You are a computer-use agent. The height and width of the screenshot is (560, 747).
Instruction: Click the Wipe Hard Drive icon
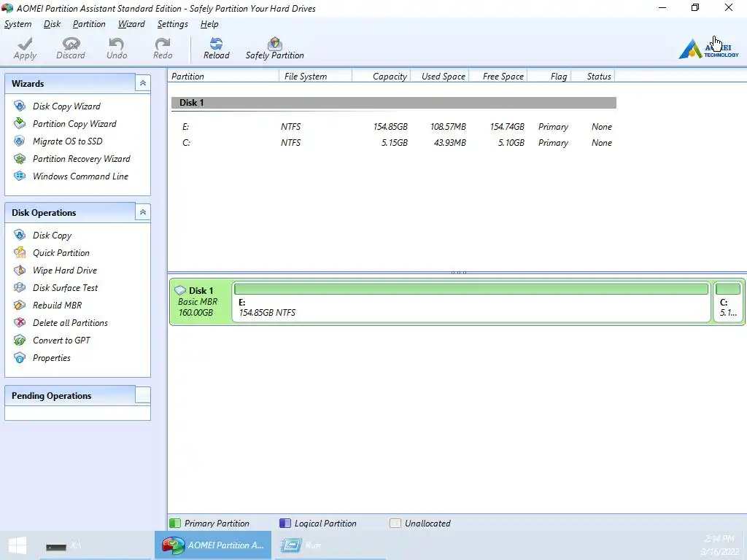20,270
